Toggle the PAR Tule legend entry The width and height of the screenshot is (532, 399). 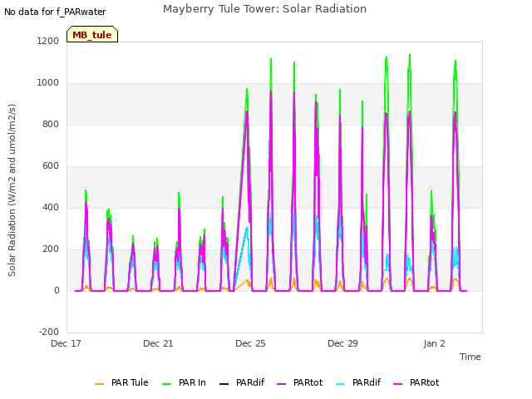click(x=121, y=382)
